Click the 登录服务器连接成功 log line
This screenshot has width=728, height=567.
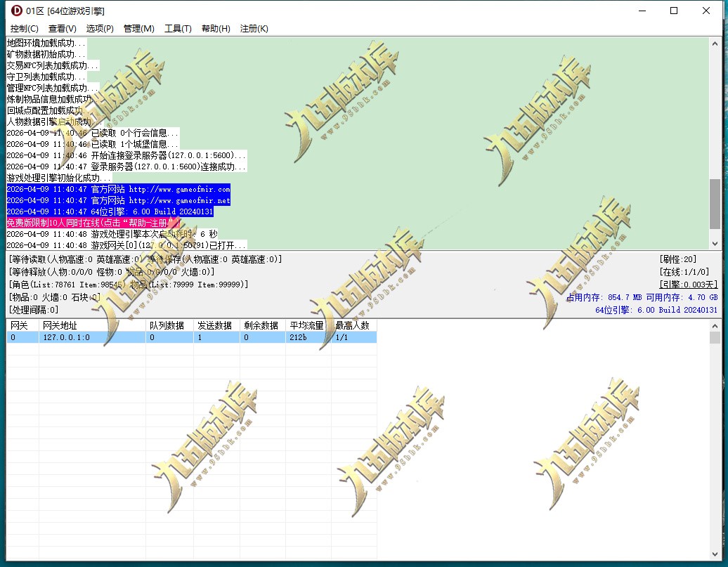pos(126,167)
